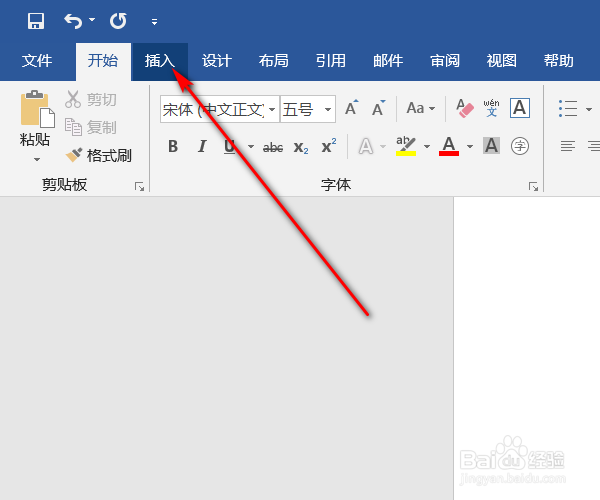Toggle character shading gray A
Screen dimensions: 600x500
pos(492,146)
